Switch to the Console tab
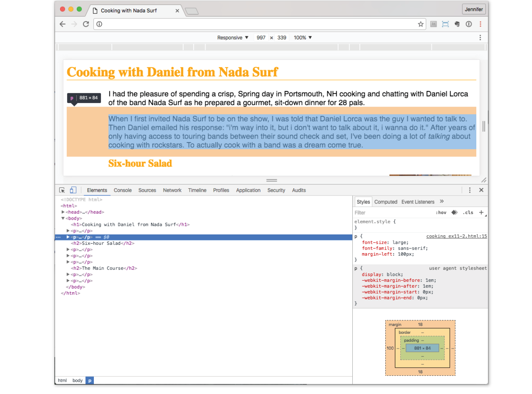The width and height of the screenshot is (532, 394). click(122, 190)
